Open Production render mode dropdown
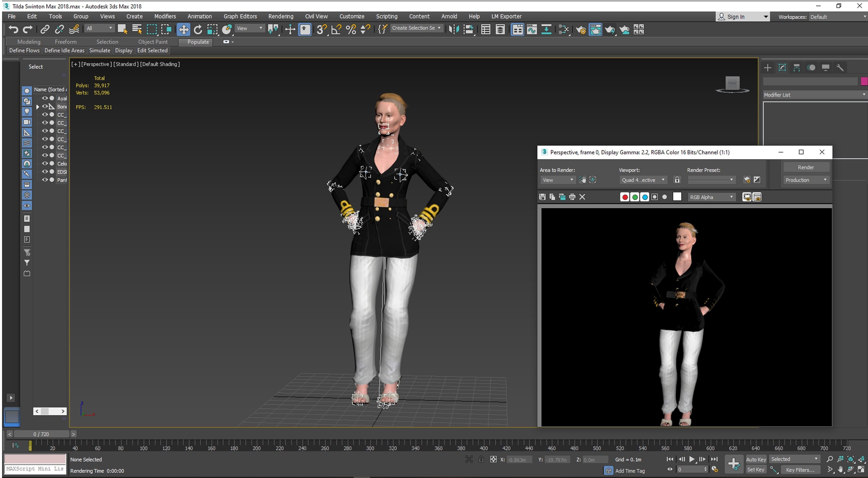 coord(806,180)
